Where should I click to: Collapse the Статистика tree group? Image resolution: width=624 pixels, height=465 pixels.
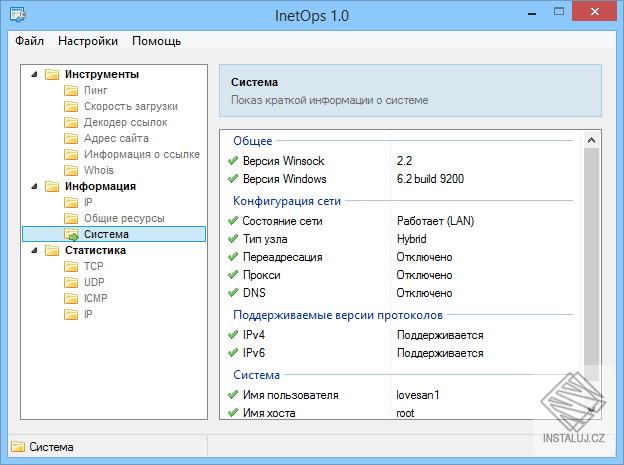tap(34, 250)
